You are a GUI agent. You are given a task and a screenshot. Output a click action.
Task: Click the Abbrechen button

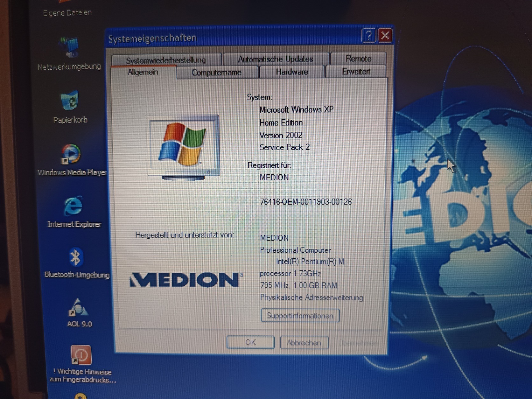(x=304, y=343)
